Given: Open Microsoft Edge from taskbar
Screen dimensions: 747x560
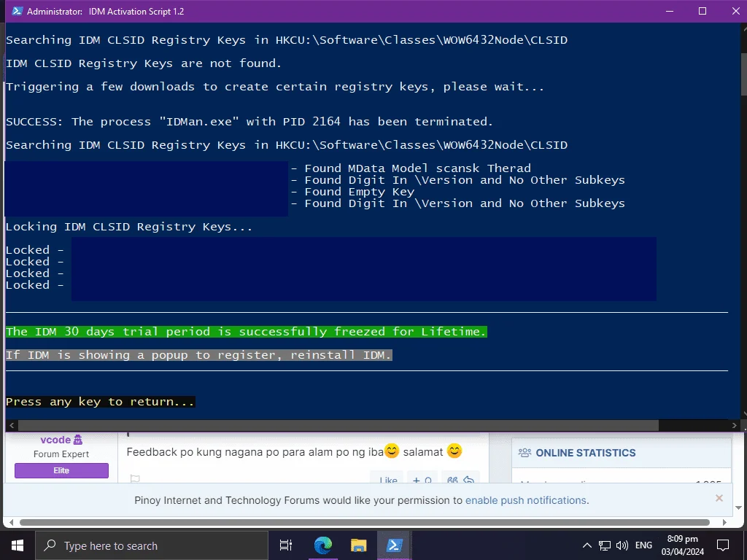Looking at the screenshot, I should 323,545.
